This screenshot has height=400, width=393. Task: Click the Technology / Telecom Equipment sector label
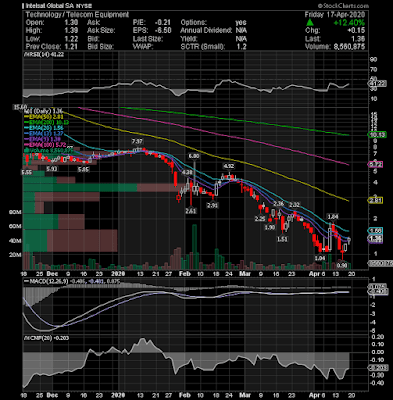pos(77,15)
